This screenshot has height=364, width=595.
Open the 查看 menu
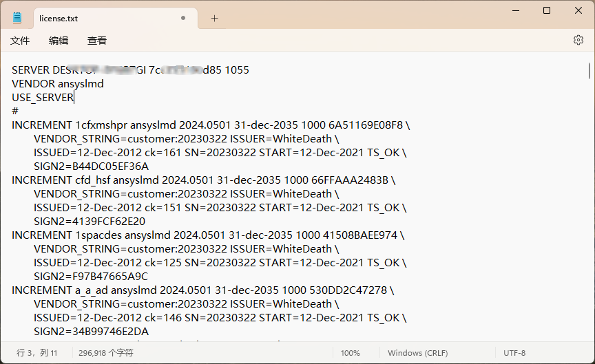[97, 41]
